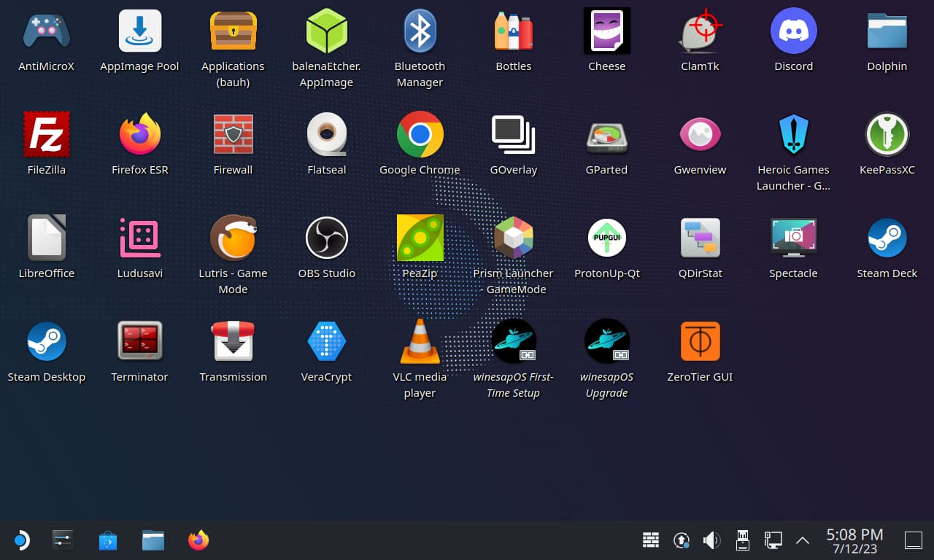Open the Discord desktop shortcut
Viewport: 934px width, 560px height.
click(x=793, y=31)
